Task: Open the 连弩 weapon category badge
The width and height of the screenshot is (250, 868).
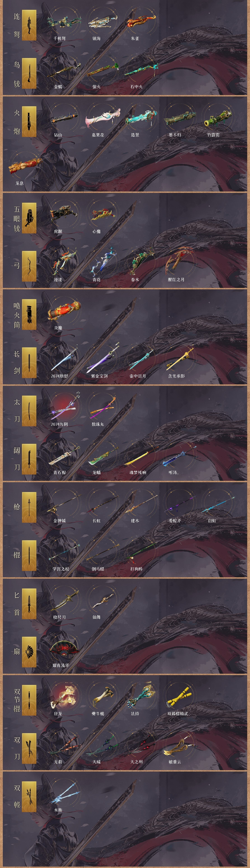Action: point(29,26)
